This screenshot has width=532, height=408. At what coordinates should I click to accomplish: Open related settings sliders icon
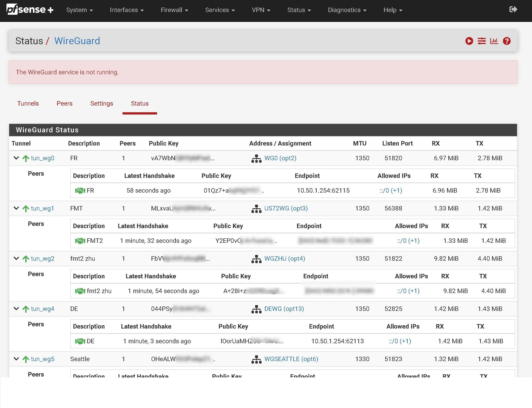pos(482,41)
